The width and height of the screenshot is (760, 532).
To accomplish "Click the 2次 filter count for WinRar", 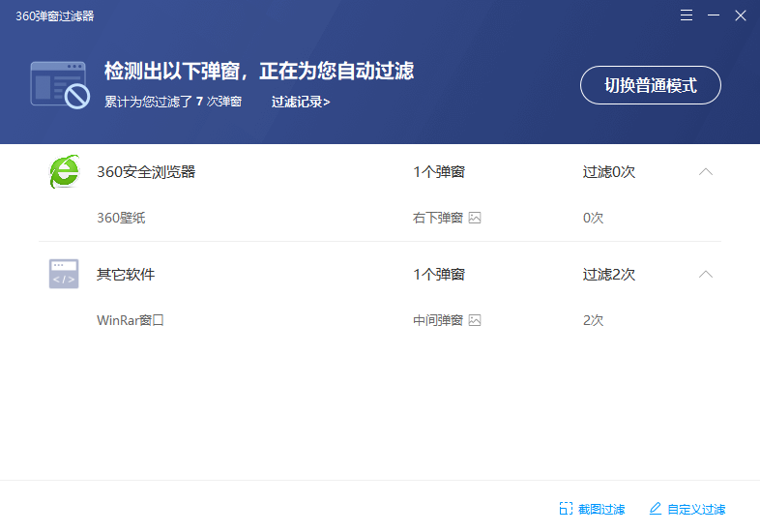I will (593, 320).
